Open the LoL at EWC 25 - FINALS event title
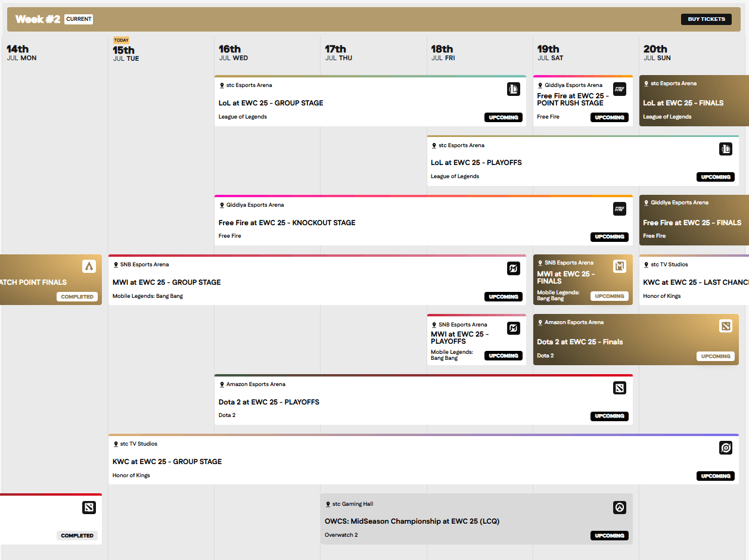Image resolution: width=749 pixels, height=560 pixels. point(683,103)
